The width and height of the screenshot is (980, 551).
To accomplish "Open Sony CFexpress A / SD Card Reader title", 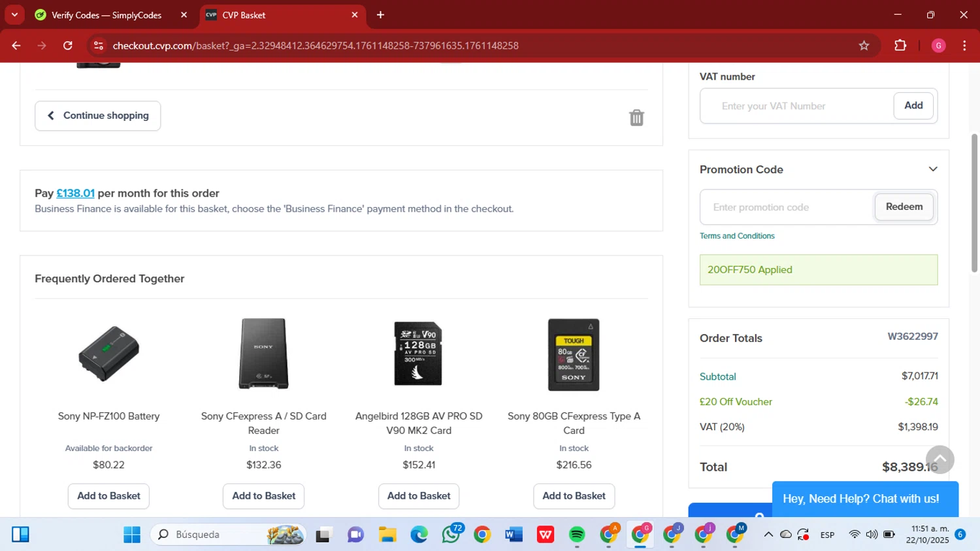I will (264, 424).
